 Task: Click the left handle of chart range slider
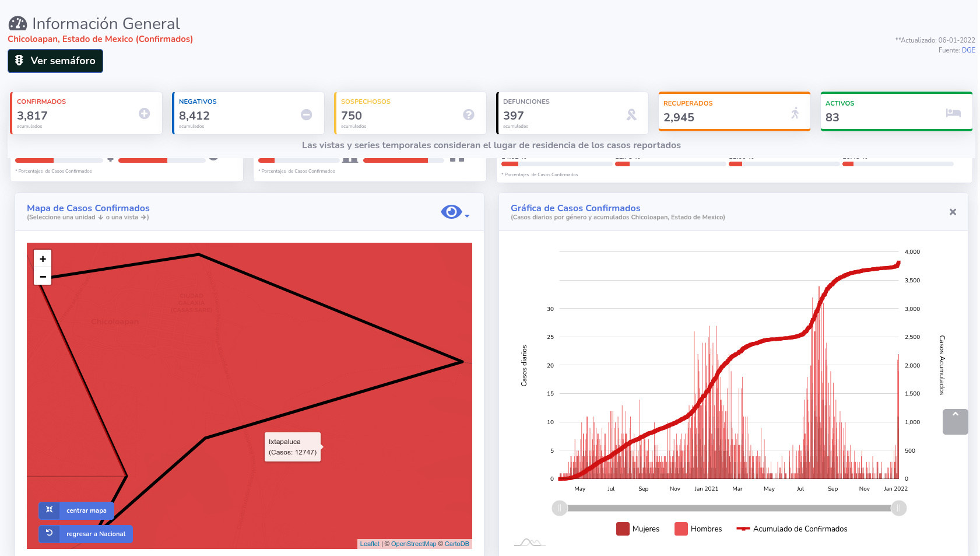(x=560, y=508)
